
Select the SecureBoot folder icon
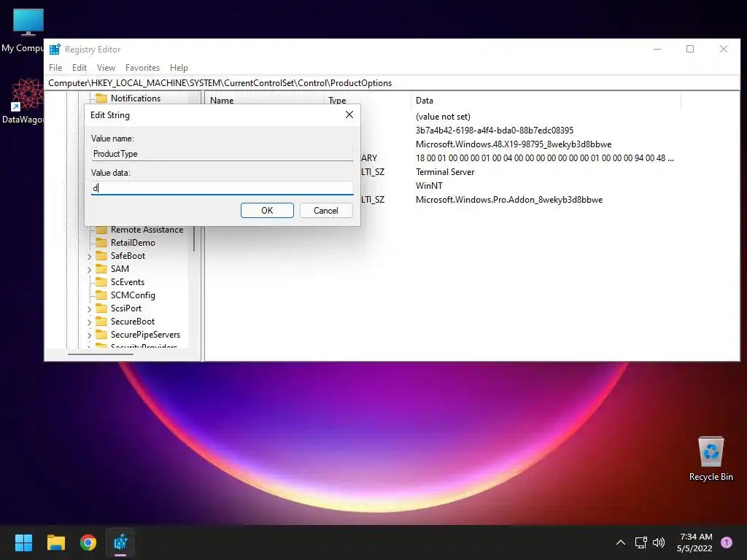point(101,322)
